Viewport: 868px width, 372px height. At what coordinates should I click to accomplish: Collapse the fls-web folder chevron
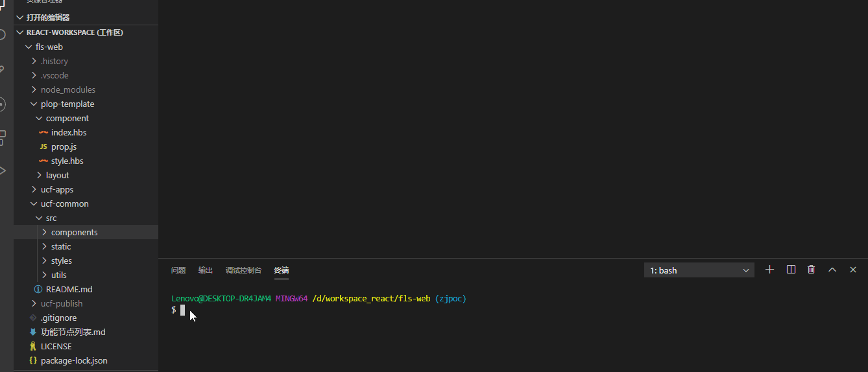click(29, 47)
